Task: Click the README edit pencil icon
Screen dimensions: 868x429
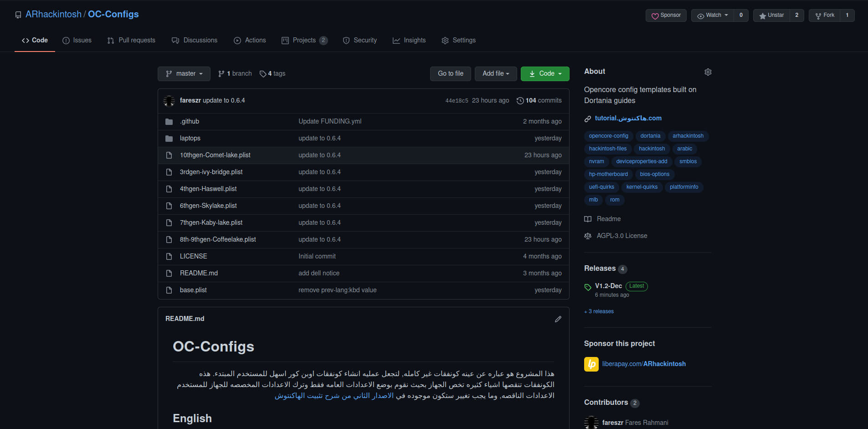Action: click(x=558, y=319)
